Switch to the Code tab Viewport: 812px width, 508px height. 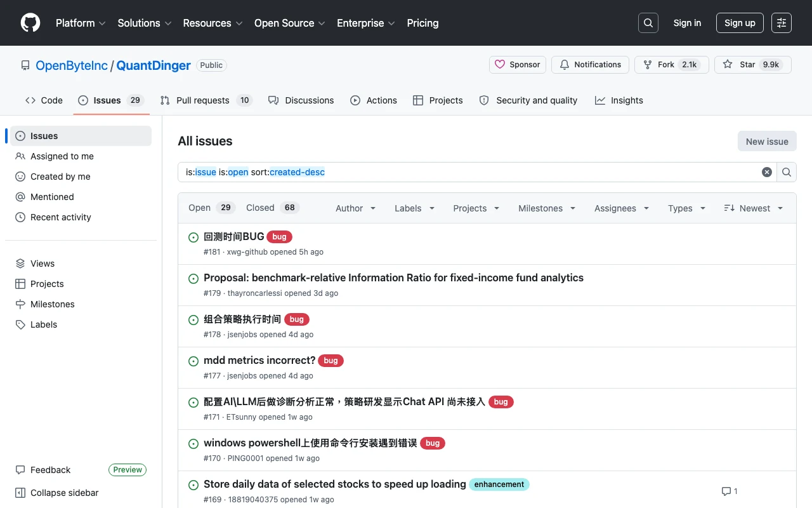coord(44,100)
